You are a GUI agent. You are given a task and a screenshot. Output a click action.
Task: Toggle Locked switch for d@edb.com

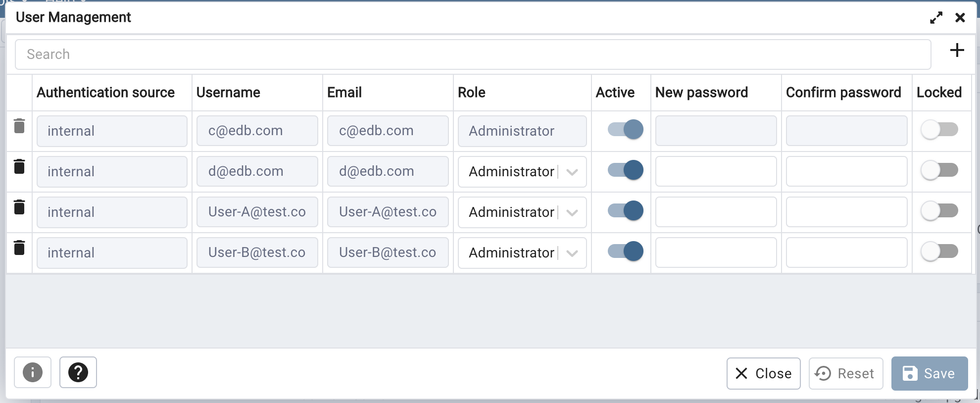click(939, 170)
